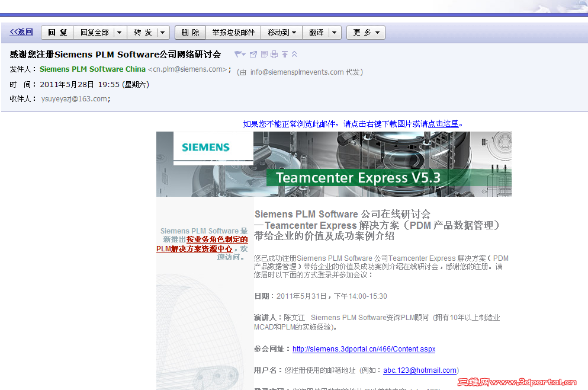Click the 回复全部 reply all button
The width and height of the screenshot is (588, 390).
[95, 33]
